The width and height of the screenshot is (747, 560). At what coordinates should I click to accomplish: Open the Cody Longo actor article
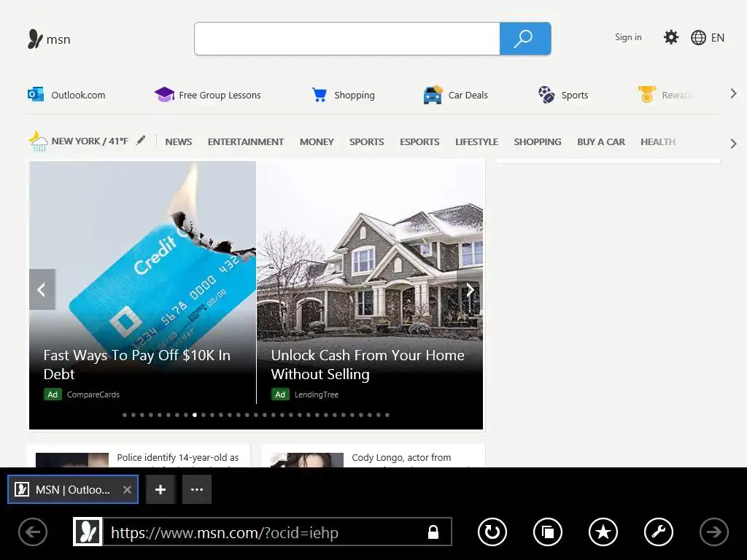pyautogui.click(x=401, y=458)
